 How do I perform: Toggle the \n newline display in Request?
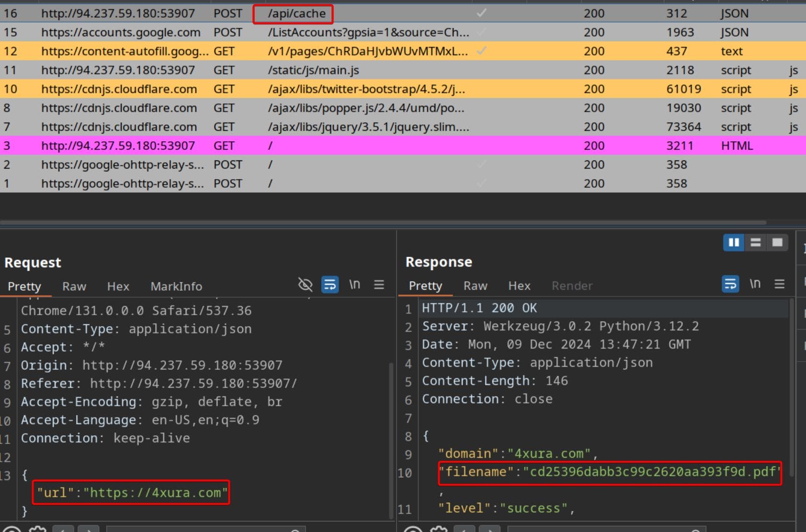click(x=354, y=285)
